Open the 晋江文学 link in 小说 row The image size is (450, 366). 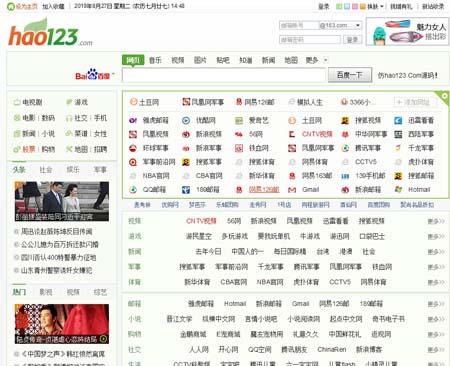coord(179,319)
